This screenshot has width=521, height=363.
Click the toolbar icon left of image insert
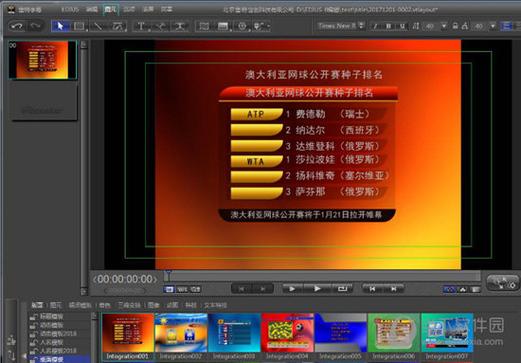pos(204,26)
